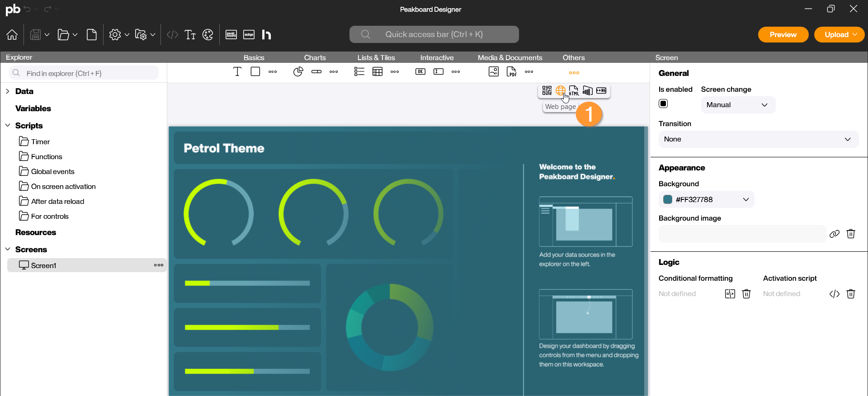Expand the Data tree node
The width and height of the screenshot is (868, 396).
[8, 91]
